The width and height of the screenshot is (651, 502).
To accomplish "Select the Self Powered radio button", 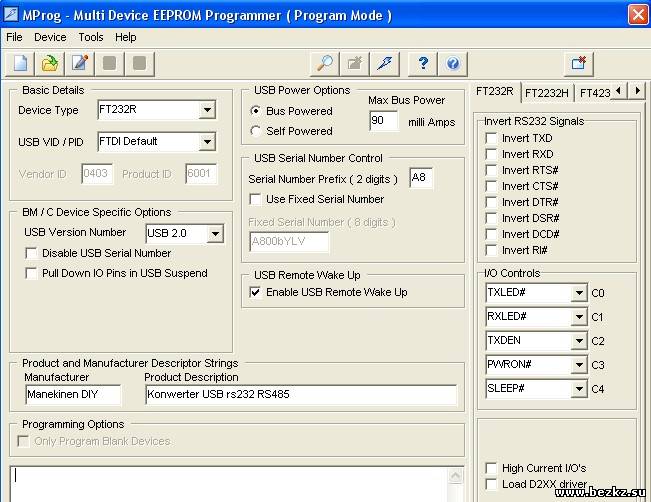I will 256,131.
